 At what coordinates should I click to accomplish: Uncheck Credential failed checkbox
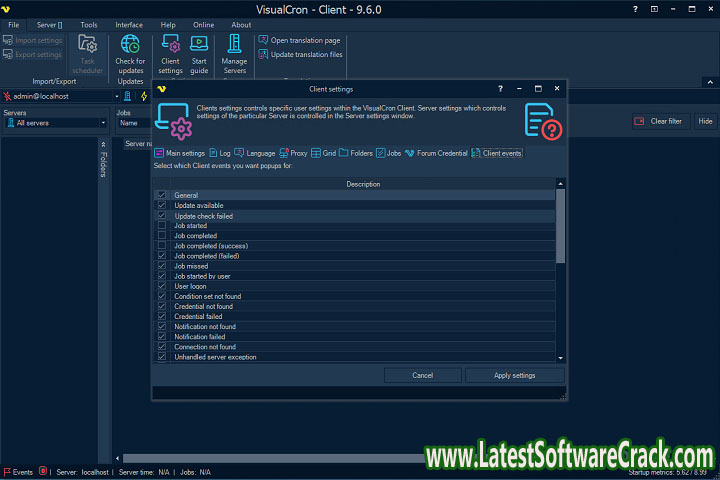(162, 316)
